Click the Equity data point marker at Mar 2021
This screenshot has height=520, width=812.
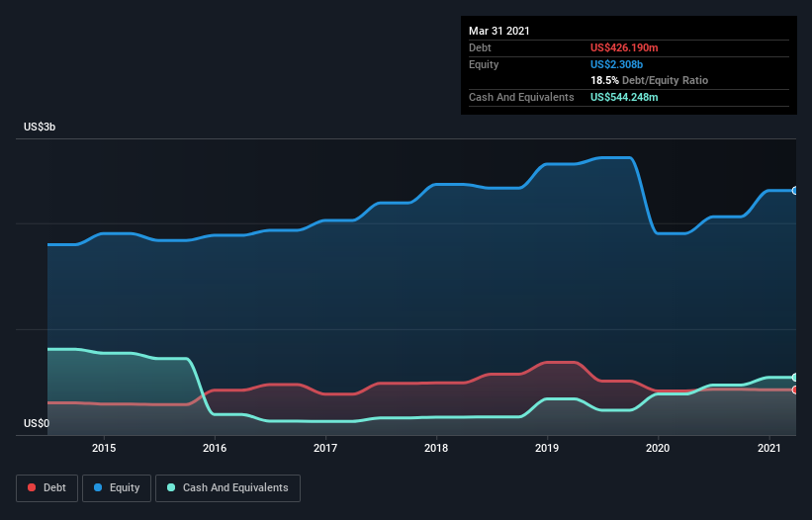click(x=795, y=191)
